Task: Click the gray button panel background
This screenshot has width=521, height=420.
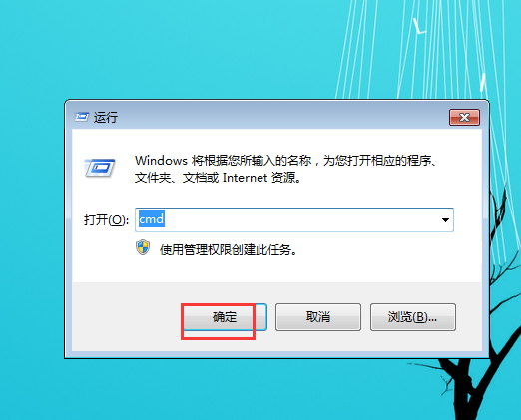Action: coord(127,316)
